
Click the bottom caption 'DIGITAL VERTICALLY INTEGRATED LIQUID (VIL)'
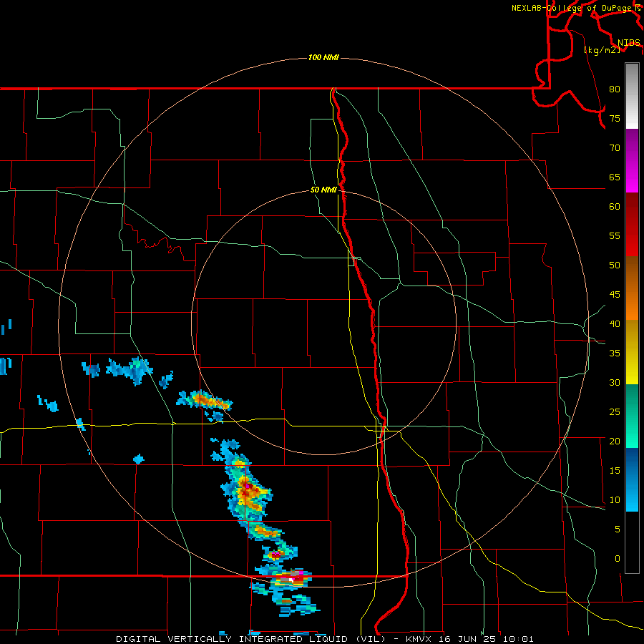[x=252, y=639]
